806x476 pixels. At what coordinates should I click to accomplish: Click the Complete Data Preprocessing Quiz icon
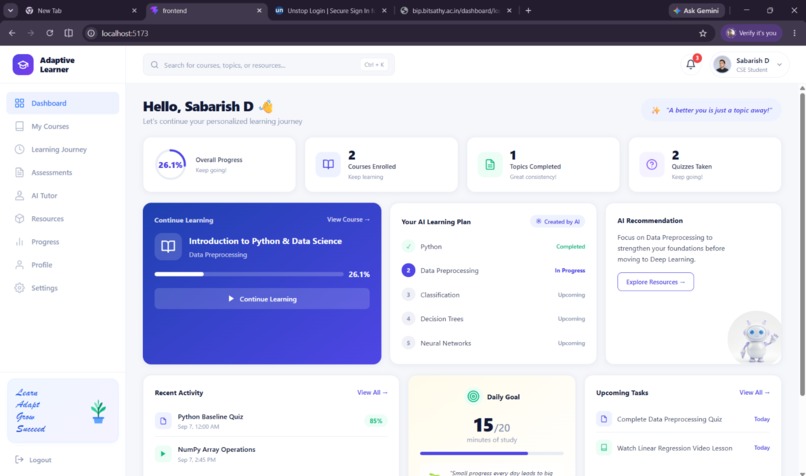(x=604, y=419)
